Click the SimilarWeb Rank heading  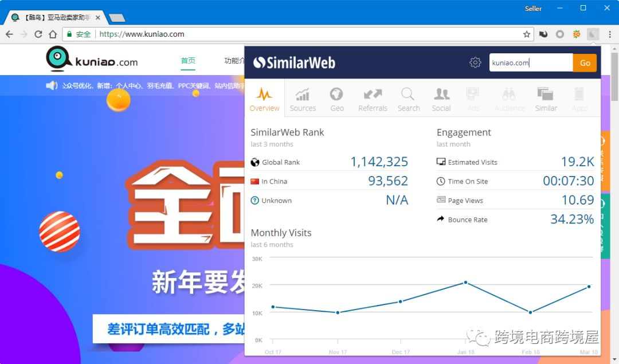pyautogui.click(x=287, y=132)
